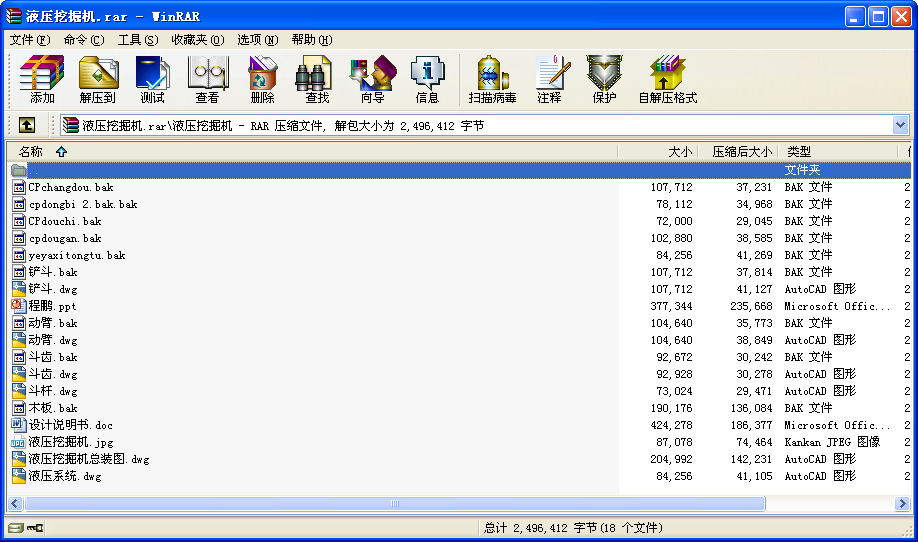The width and height of the screenshot is (918, 542).
Task: Click the drive icon in status bar
Action: (16, 528)
